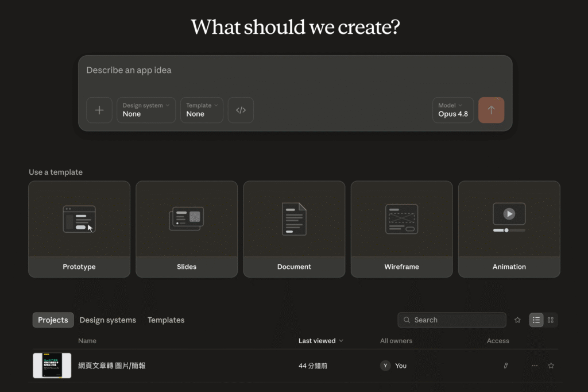Open project thumbnail for 網頁文章轉 圖片/簡報
588x392 pixels.
click(x=52, y=366)
